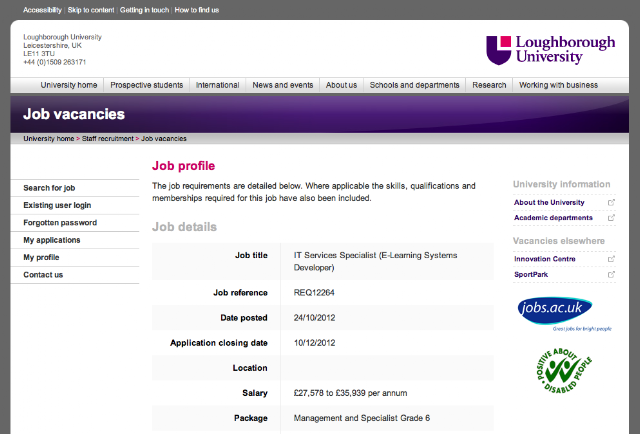This screenshot has width=640, height=434.
Task: Click the Job reference row label
Action: [240, 293]
